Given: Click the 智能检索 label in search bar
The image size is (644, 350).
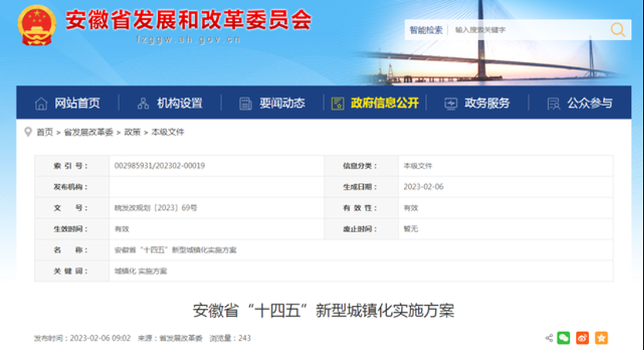Looking at the screenshot, I should [x=426, y=30].
